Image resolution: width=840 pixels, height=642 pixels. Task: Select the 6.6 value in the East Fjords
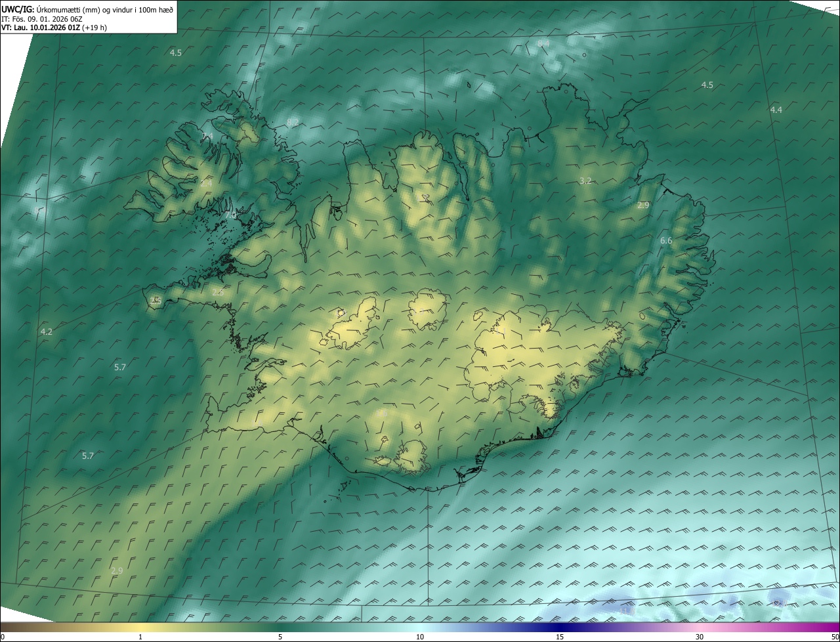point(666,241)
